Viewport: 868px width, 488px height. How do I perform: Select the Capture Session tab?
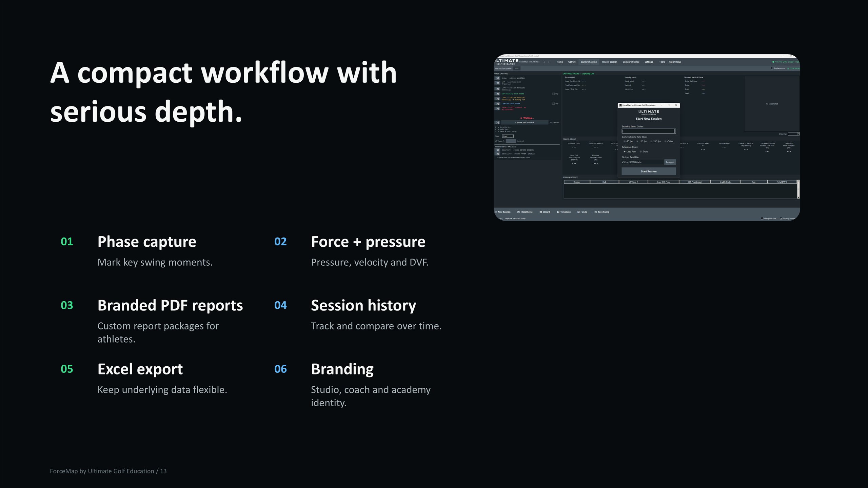[x=589, y=62]
